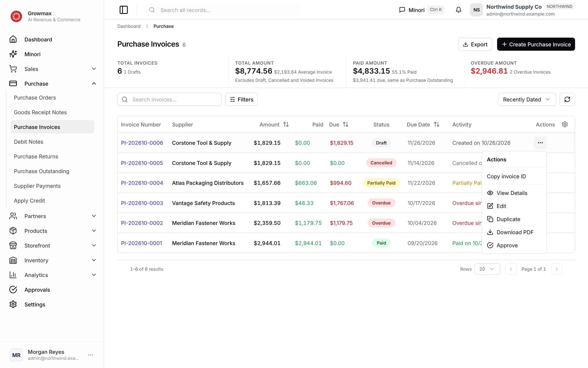Choose Copy invoice ID
The height and width of the screenshot is (368, 588).
(x=514, y=176)
